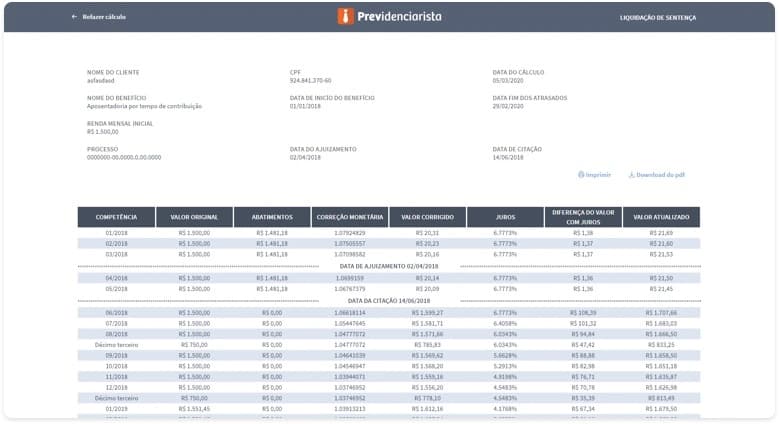Viewport: 779px width, 424px height.
Task: Click the back arrow beside Refazer cálculo
Action: (74, 17)
